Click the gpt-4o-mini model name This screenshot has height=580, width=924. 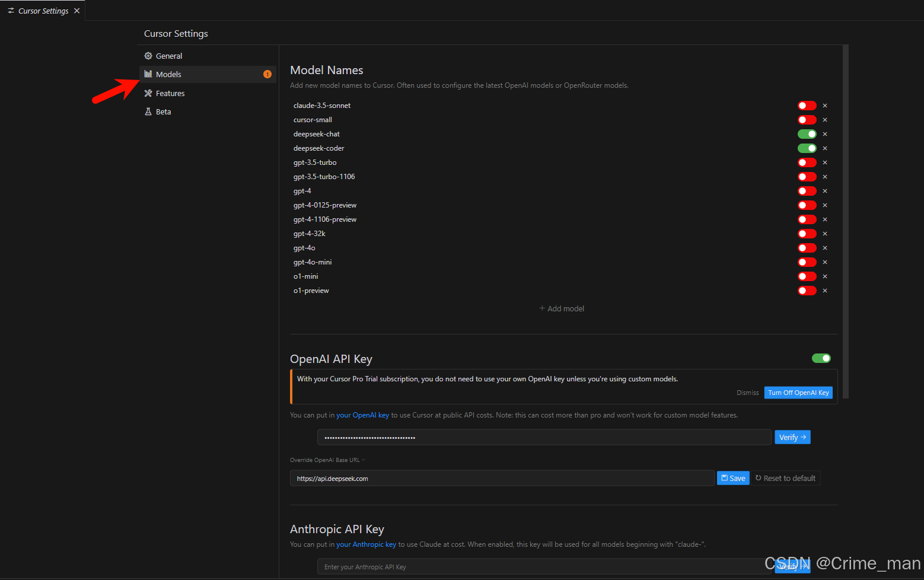pyautogui.click(x=313, y=262)
